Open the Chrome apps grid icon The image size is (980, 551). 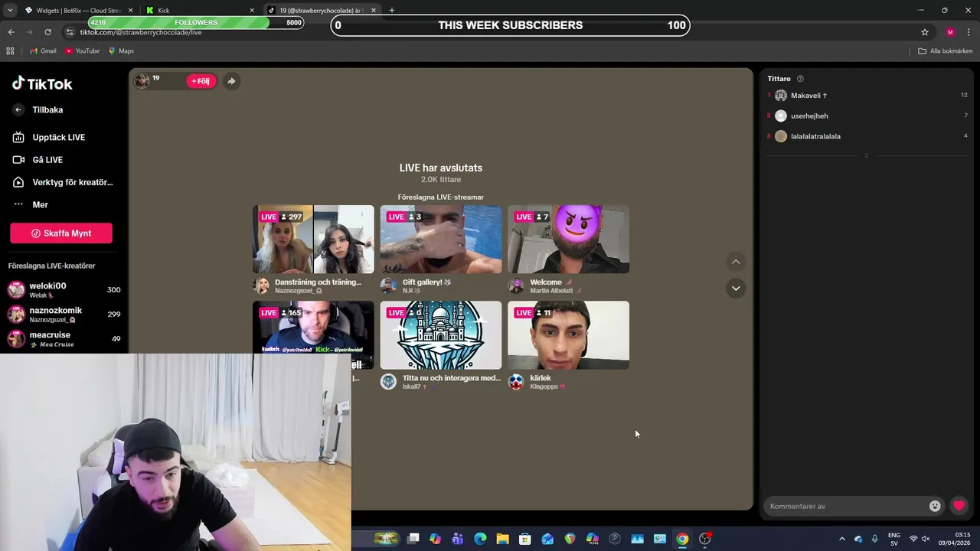click(x=10, y=51)
